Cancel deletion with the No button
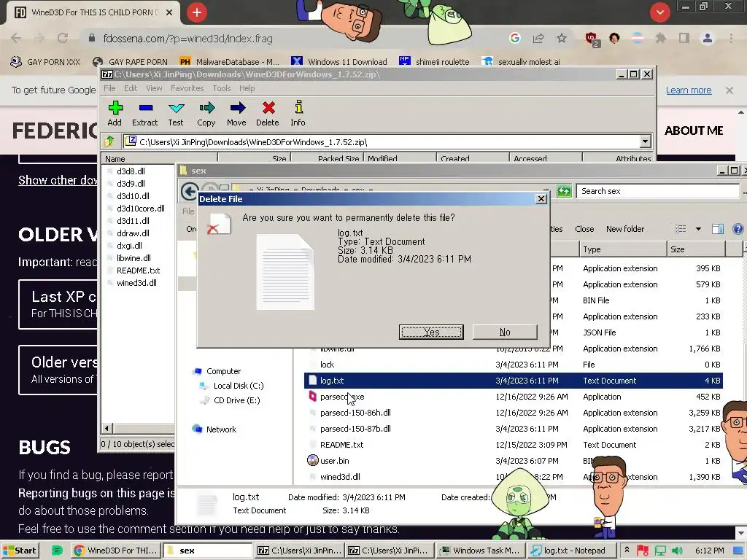This screenshot has height=560, width=747. pyautogui.click(x=505, y=332)
